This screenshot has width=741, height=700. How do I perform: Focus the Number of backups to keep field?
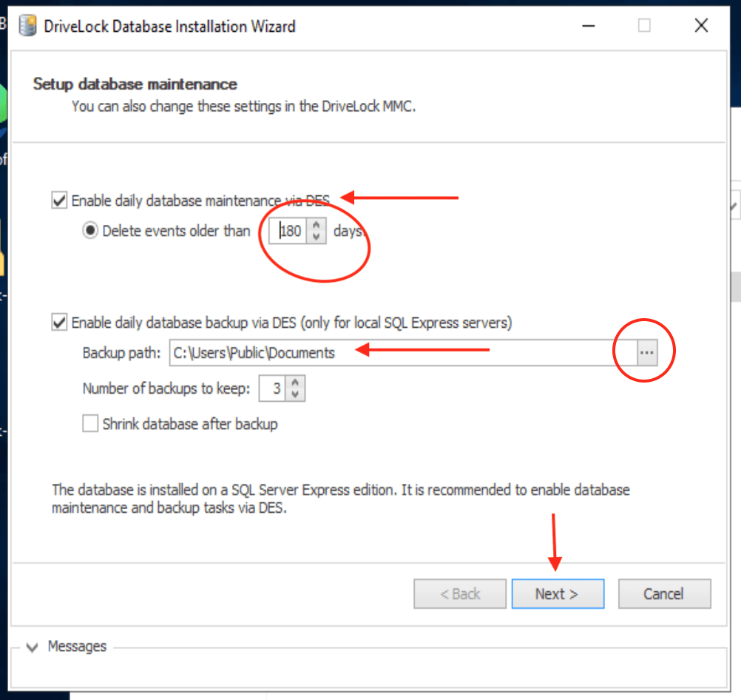click(274, 388)
